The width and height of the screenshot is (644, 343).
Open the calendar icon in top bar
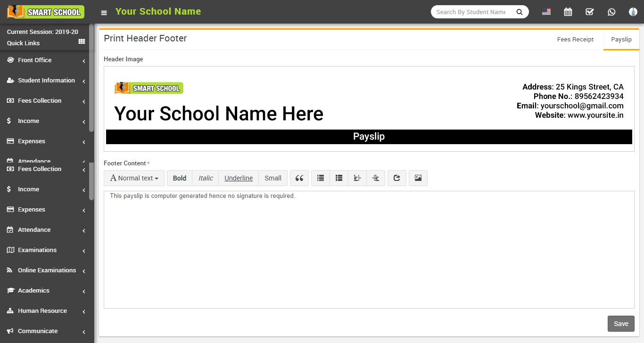(568, 12)
